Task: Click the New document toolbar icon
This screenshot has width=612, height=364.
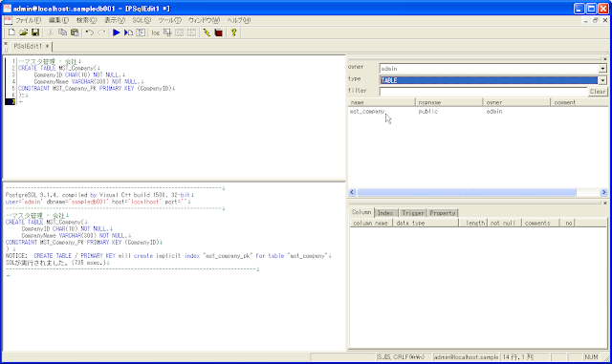Action: [x=11, y=32]
